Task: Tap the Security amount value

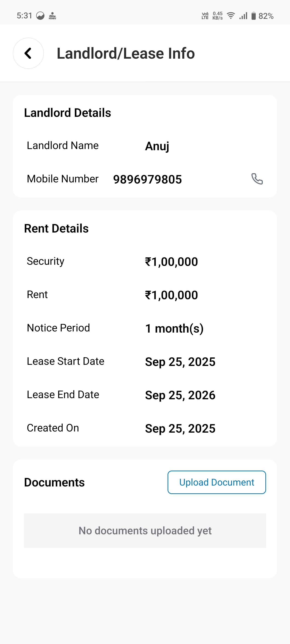Action: [171, 262]
